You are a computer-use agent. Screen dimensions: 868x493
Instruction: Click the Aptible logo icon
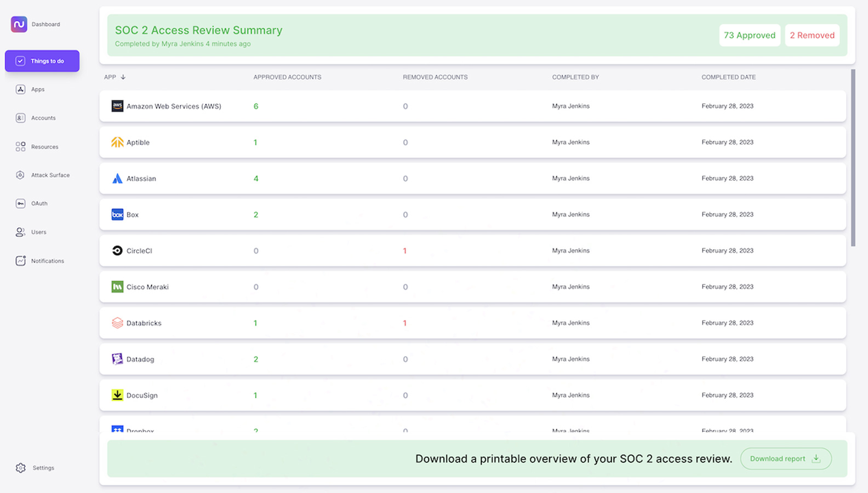[117, 142]
